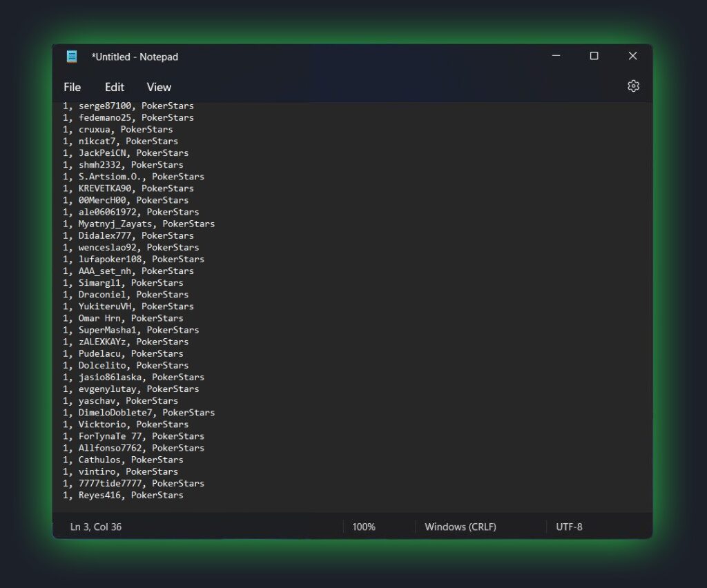
Task: Open the Notepad settings gear icon
Action: coord(633,86)
